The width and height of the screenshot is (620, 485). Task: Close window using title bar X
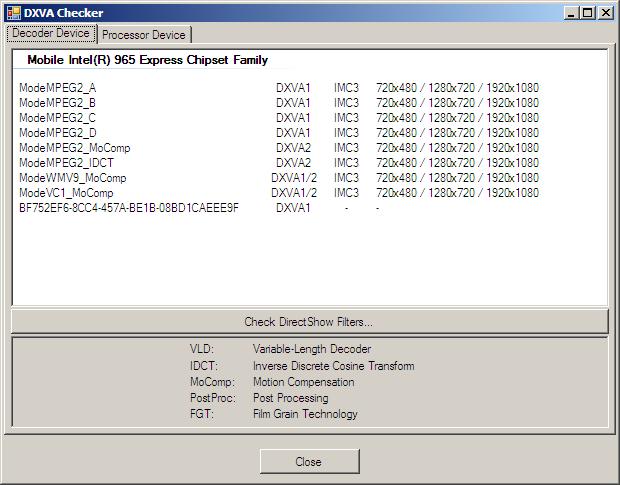[605, 13]
